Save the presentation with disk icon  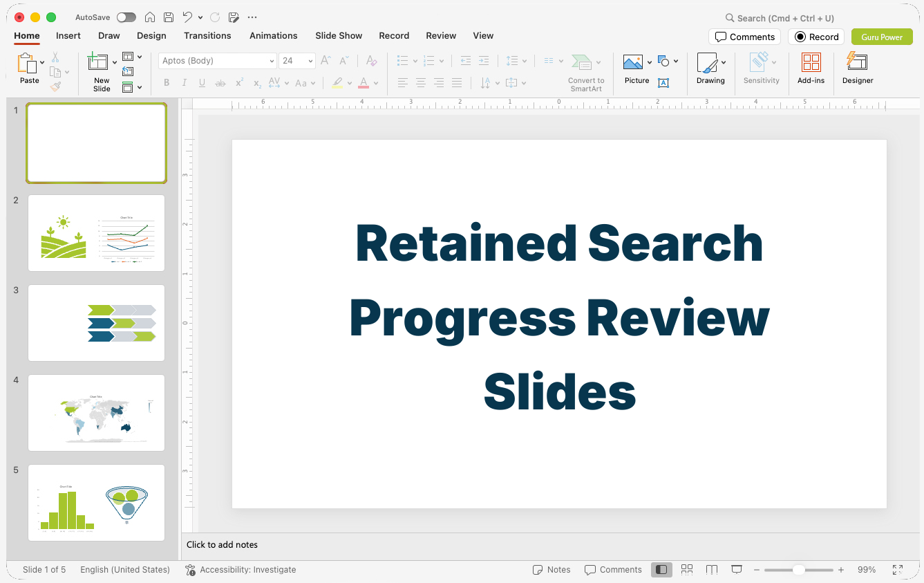169,17
